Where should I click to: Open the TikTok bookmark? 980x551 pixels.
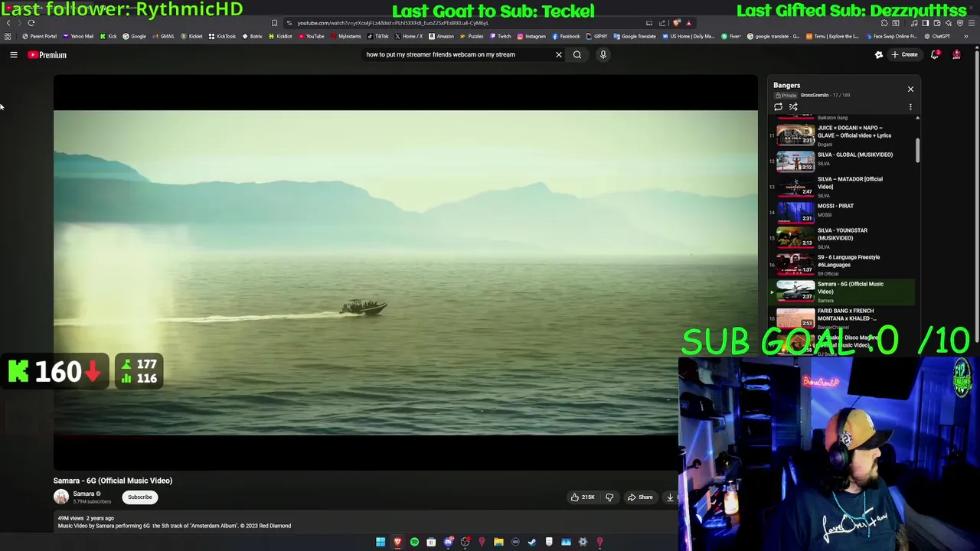tap(377, 36)
